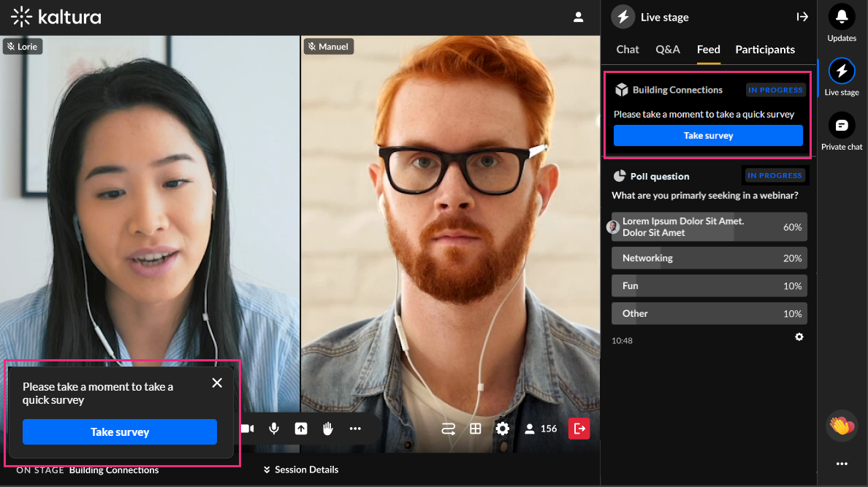This screenshot has height=487, width=868.
Task: Collapse the Live stage side panel
Action: (x=802, y=17)
